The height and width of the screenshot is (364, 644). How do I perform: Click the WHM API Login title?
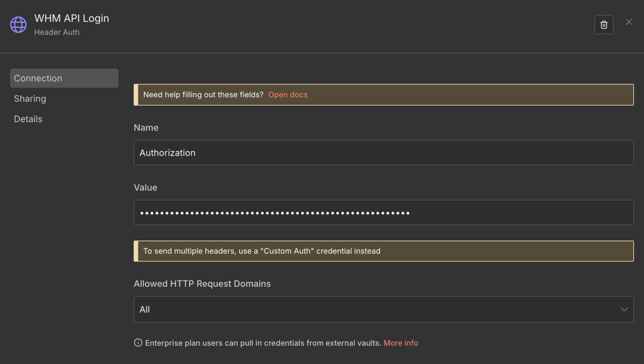(71, 18)
